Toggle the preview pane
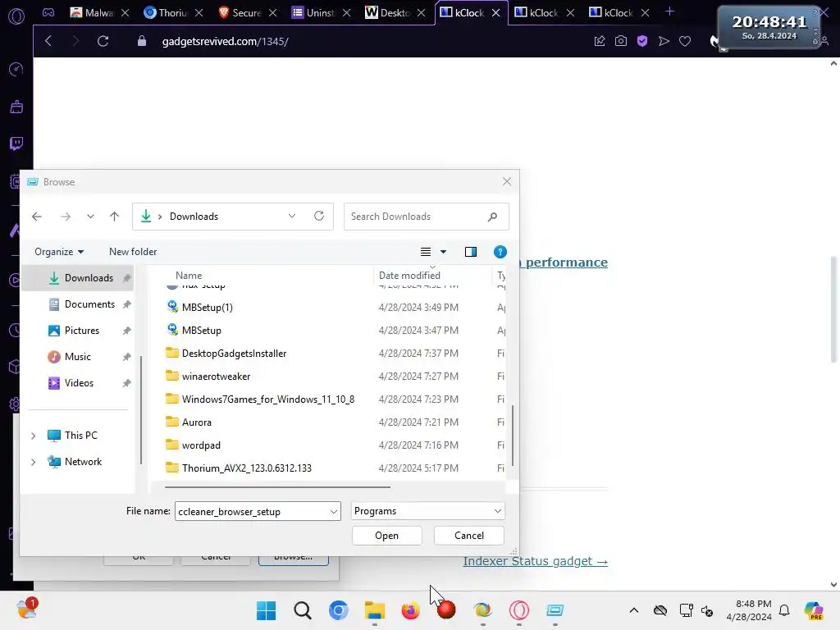 click(470, 252)
